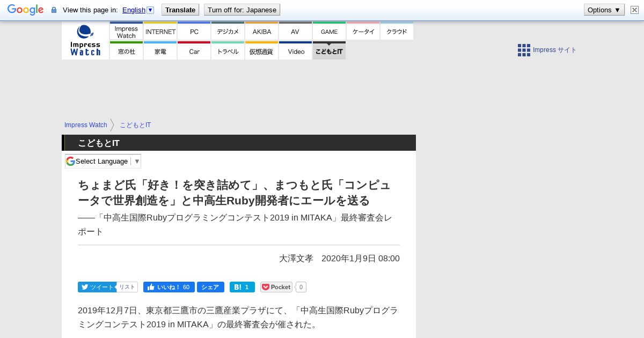Open the デジカメ nav tab
Screen dimensions: 644x338
pyautogui.click(x=228, y=31)
